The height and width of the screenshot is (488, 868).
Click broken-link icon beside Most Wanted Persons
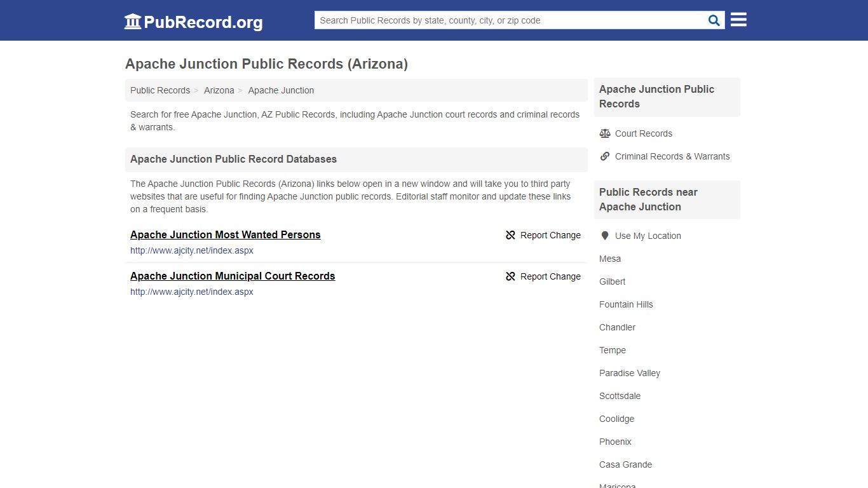(x=510, y=235)
